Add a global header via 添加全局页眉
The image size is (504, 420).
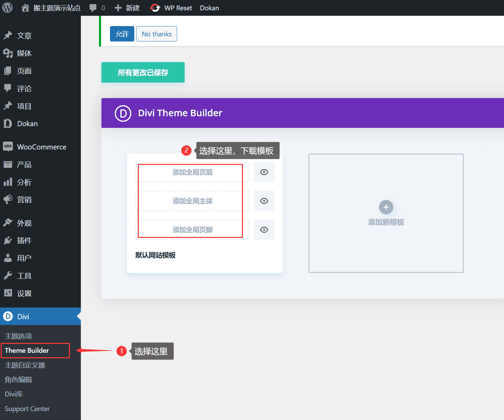click(x=193, y=172)
